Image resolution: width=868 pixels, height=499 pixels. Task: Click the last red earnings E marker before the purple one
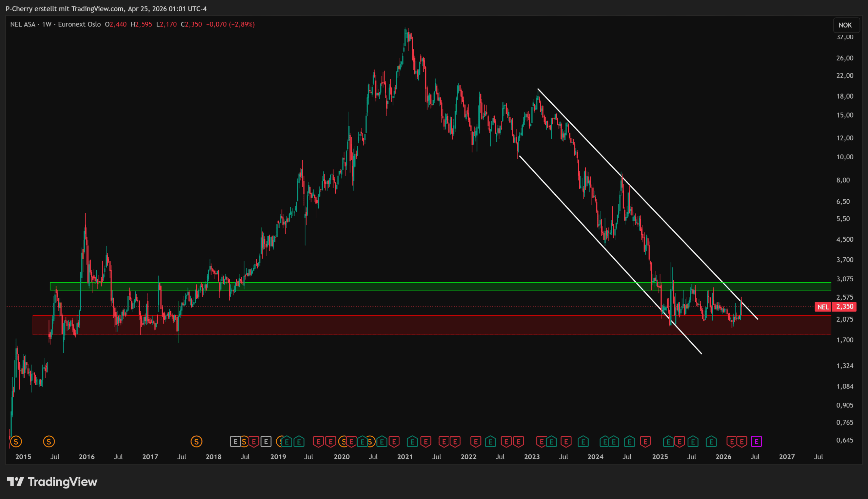[x=742, y=441]
